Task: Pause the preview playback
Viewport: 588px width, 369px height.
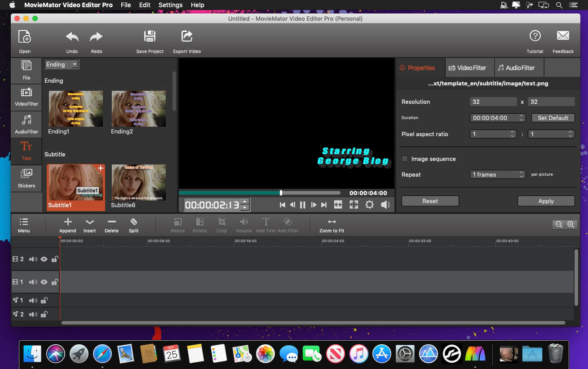Action: click(303, 205)
